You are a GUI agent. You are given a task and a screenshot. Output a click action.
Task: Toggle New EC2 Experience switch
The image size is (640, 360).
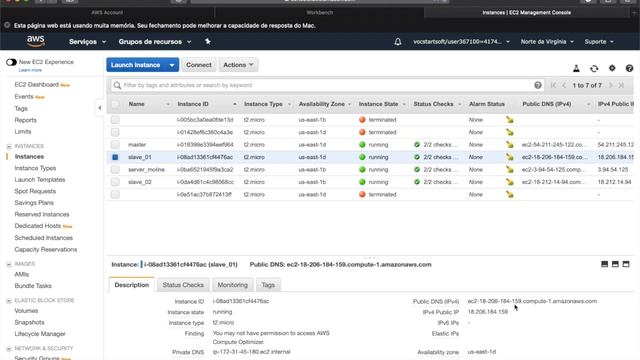11,62
